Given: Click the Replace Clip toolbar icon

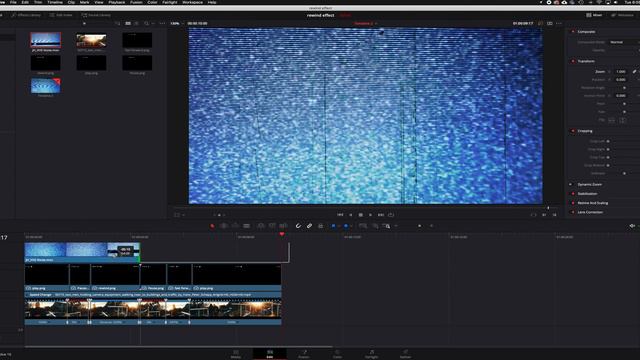Looking at the screenshot, I should coord(283,226).
